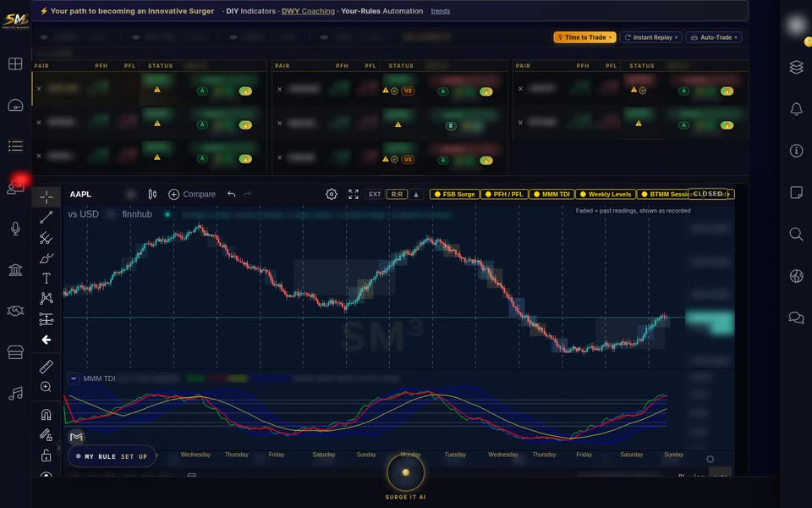The height and width of the screenshot is (508, 812).
Task: Open the DWY Coaching link
Action: (x=308, y=11)
